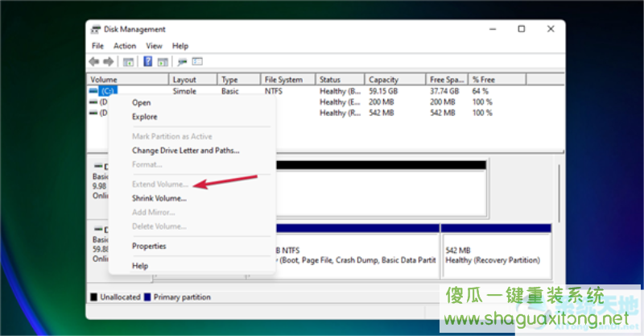The height and width of the screenshot is (336, 644).
Task: Click the NTFS file system cell
Action: pos(274,91)
